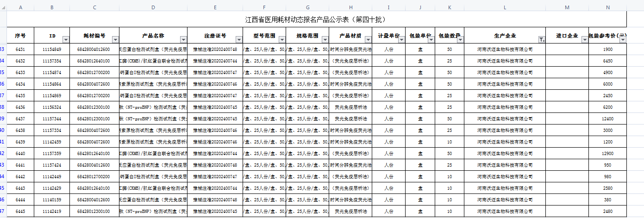Open the 进口企业 filter dropdown
The height and width of the screenshot is (218, 644).
tap(584, 40)
